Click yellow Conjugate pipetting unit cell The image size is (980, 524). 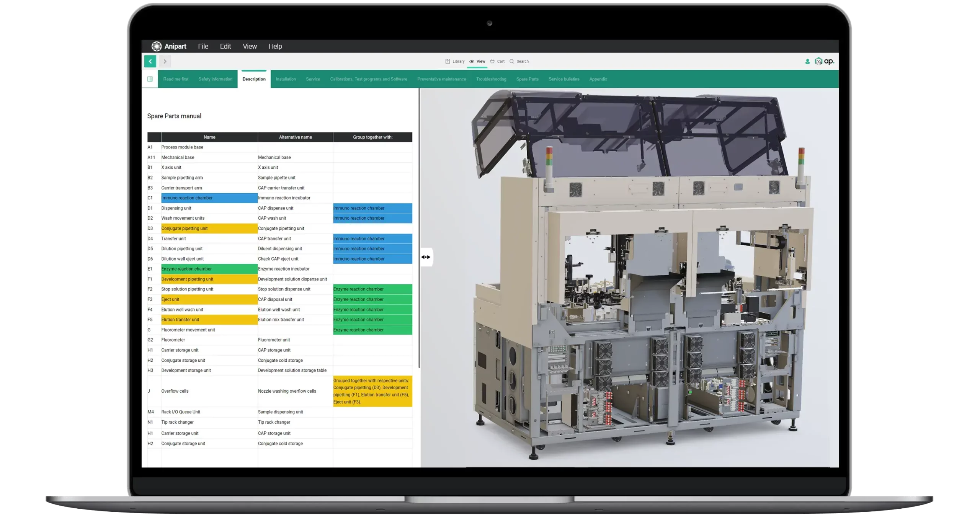pyautogui.click(x=209, y=229)
